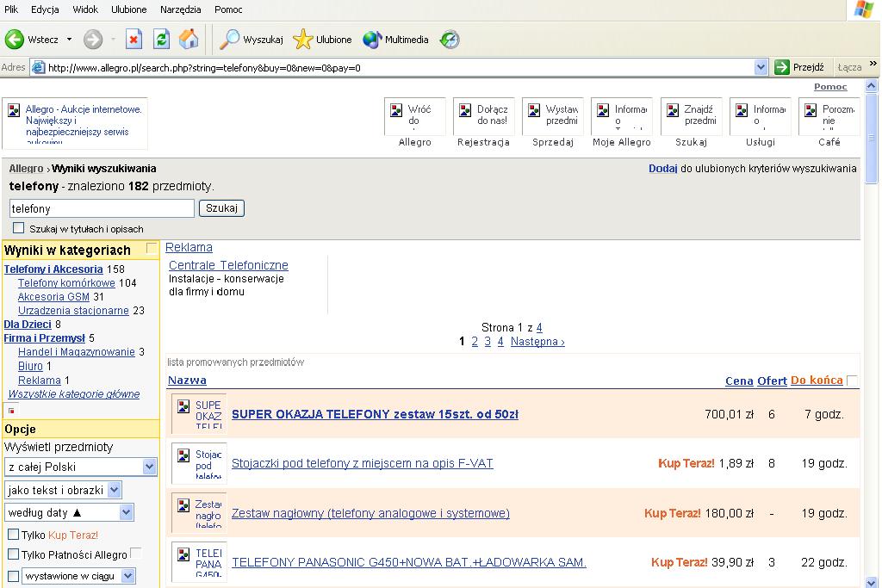Click TELEFONY PANASONIC item thumbnail
This screenshot has height=588, width=882.
tap(199, 562)
